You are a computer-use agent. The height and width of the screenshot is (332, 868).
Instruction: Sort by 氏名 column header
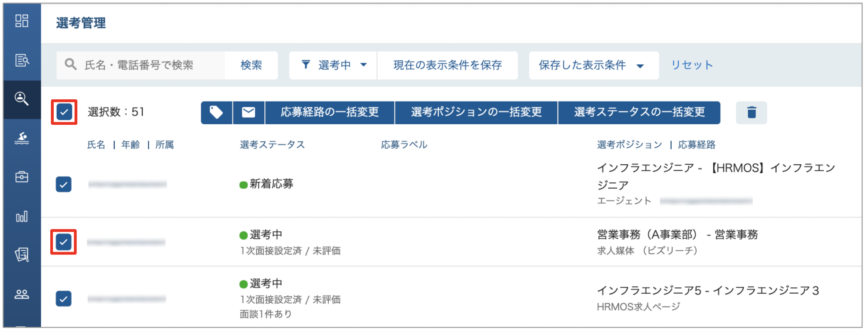coord(96,145)
